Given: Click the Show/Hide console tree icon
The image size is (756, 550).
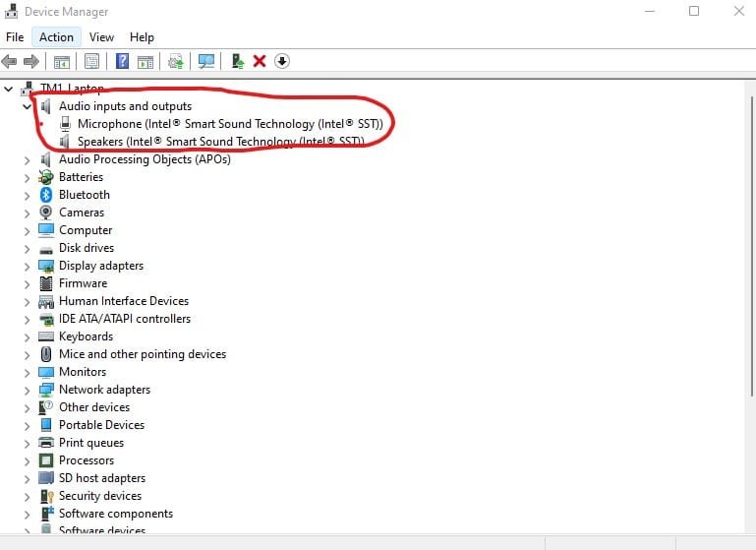Looking at the screenshot, I should point(61,61).
